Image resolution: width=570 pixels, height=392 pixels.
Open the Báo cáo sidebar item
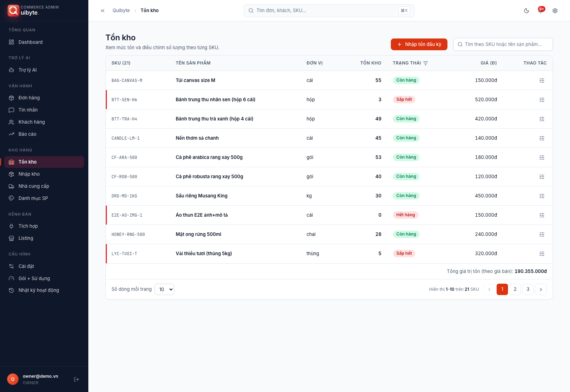pos(44,134)
